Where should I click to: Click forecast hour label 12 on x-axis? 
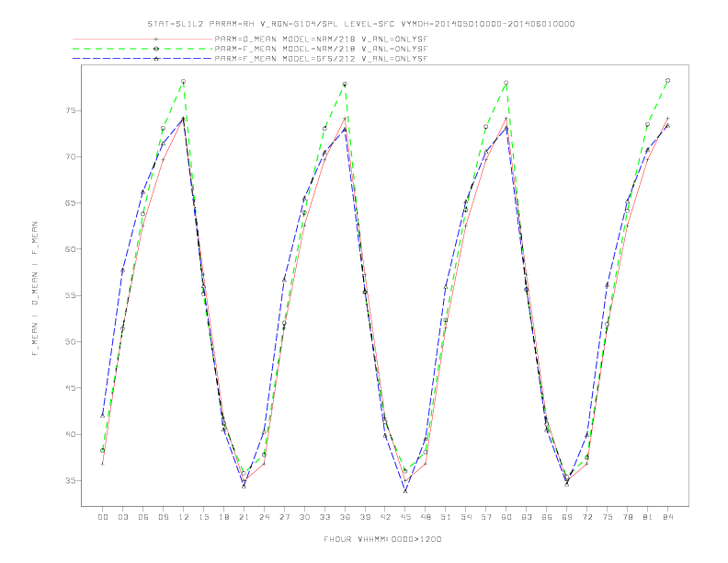(x=184, y=517)
